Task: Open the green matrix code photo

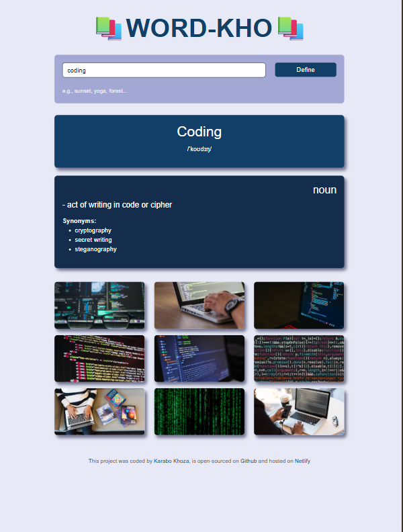Action: (199, 411)
